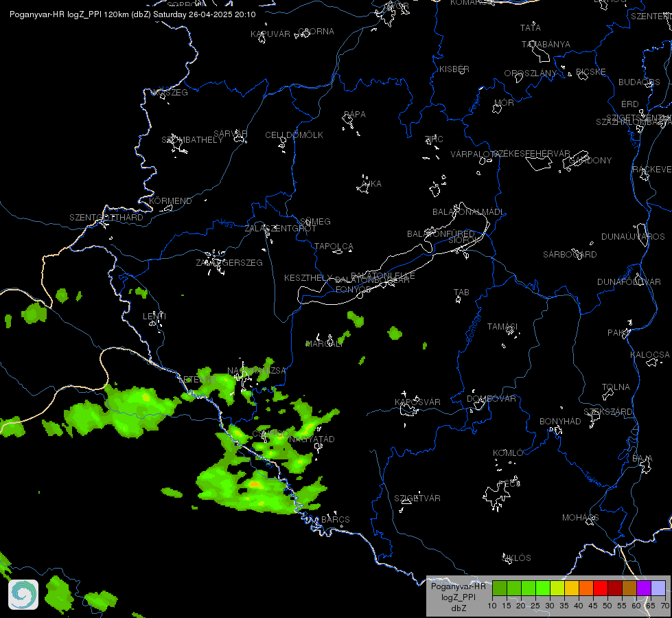Click the TATA town label

530,28
